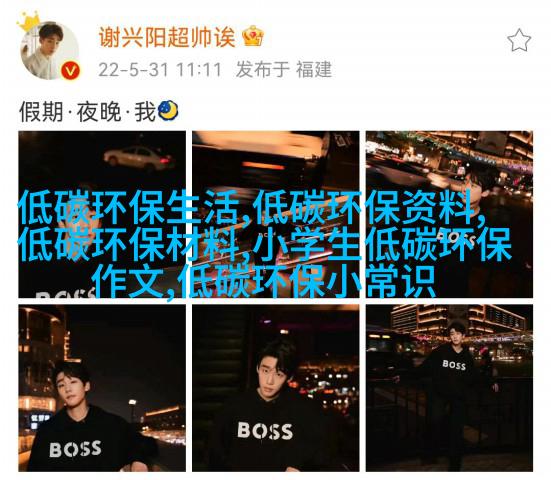Image resolution: width=551 pixels, height=480 pixels.
Task: Open the bottom-left BOSS hoodie photo
Action: point(102,388)
